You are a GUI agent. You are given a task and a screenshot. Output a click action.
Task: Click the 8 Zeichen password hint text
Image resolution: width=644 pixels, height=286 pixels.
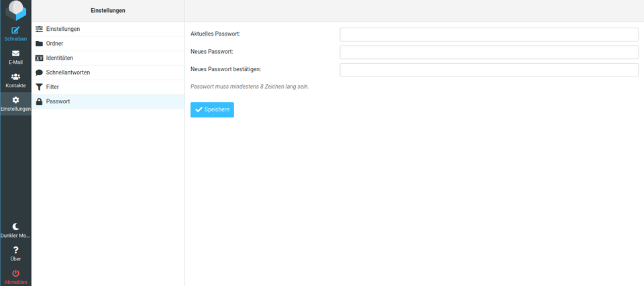click(250, 87)
